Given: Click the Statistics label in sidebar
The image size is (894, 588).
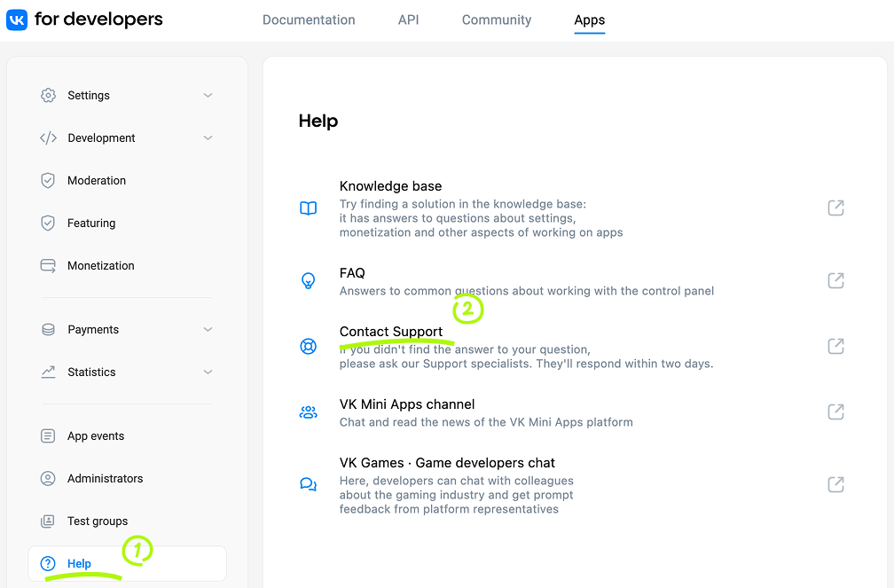Looking at the screenshot, I should pyautogui.click(x=91, y=372).
